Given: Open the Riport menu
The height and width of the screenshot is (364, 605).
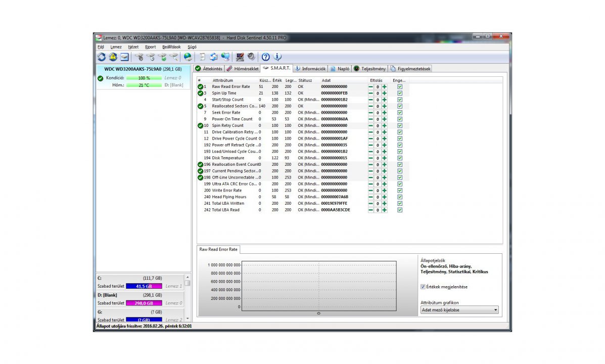Looking at the screenshot, I should [150, 47].
